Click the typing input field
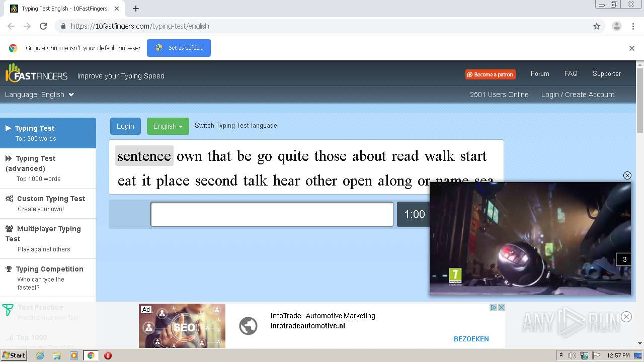The width and height of the screenshot is (644, 362). (272, 214)
